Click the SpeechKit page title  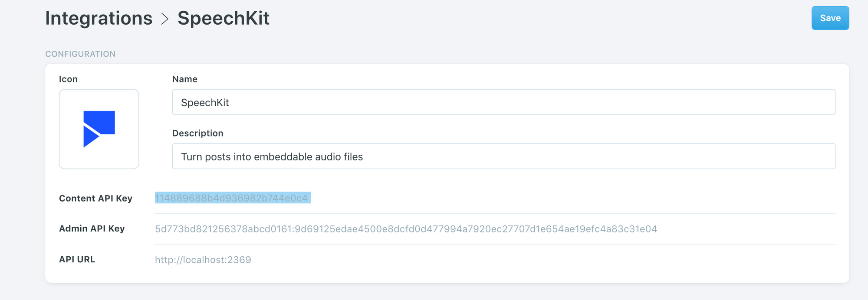point(224,18)
